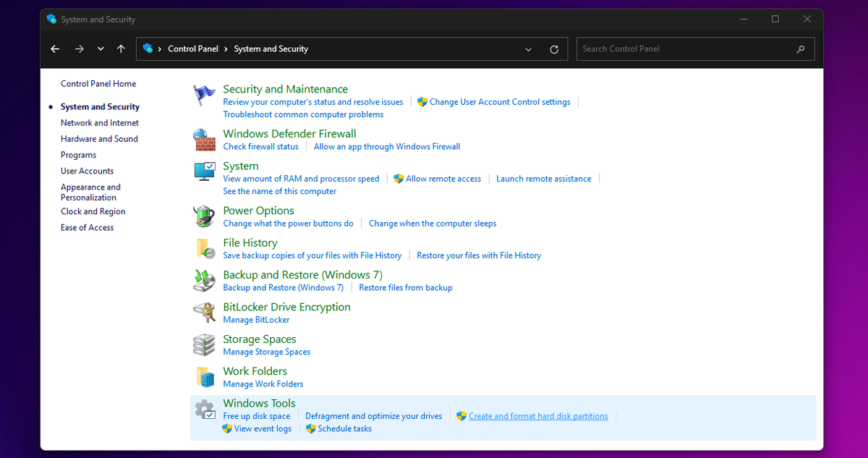This screenshot has width=868, height=458.
Task: Select Clock and Region in sidebar
Action: 93,211
